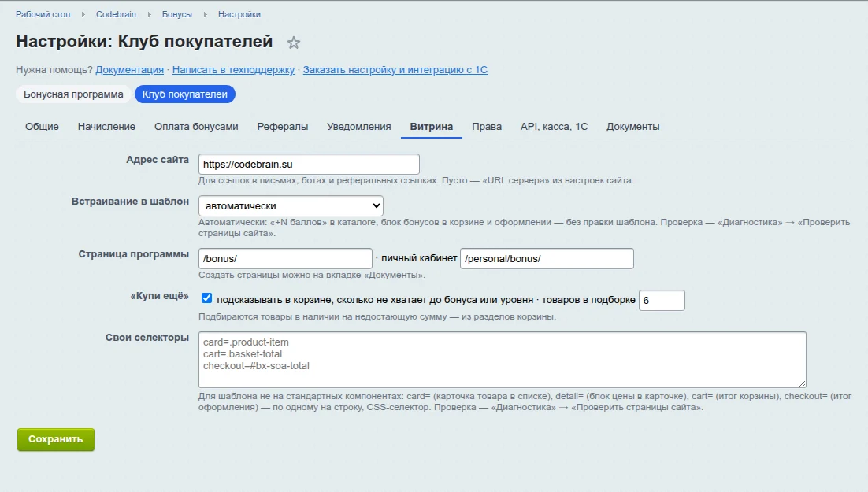Click the «Страница программы» field label
This screenshot has width=868, height=492.
(x=133, y=254)
